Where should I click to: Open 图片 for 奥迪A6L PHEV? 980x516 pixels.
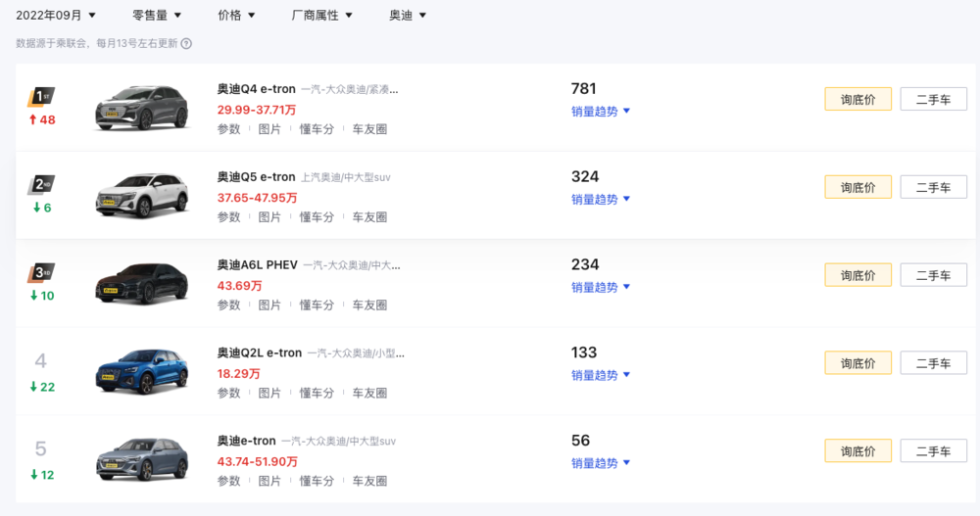[x=269, y=305]
